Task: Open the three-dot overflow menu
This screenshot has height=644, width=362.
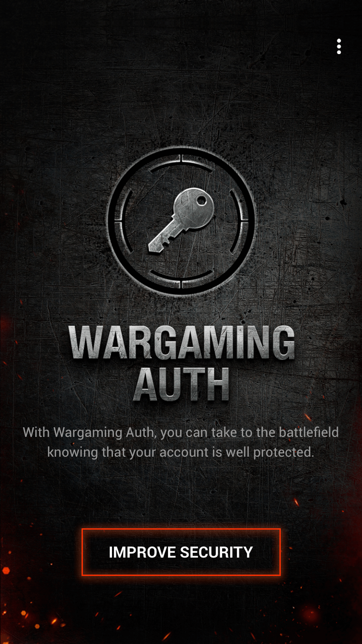Action: [x=339, y=46]
